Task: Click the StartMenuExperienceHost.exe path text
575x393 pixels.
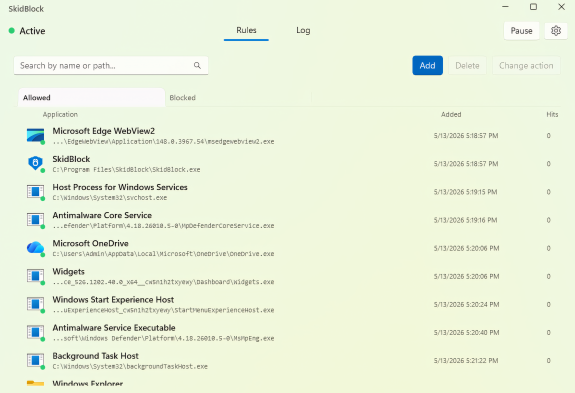Action: pos(163,310)
